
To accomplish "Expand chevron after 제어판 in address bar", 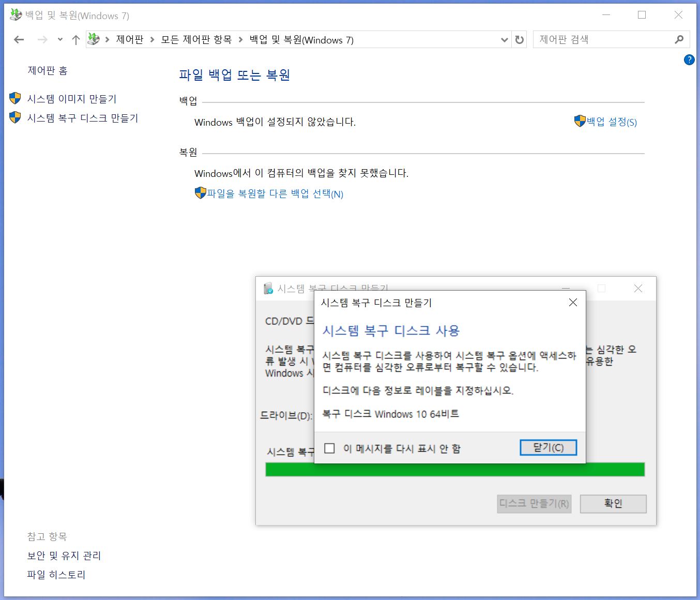I will (x=152, y=40).
